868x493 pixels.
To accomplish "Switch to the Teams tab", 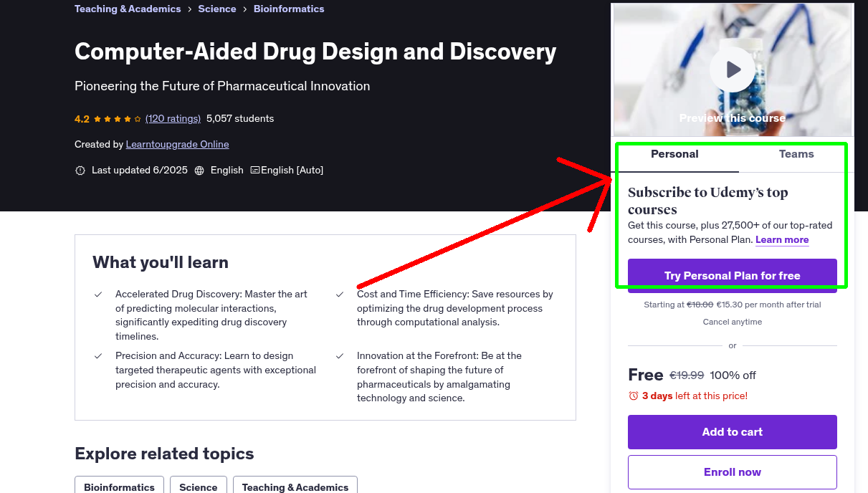I will 796,154.
